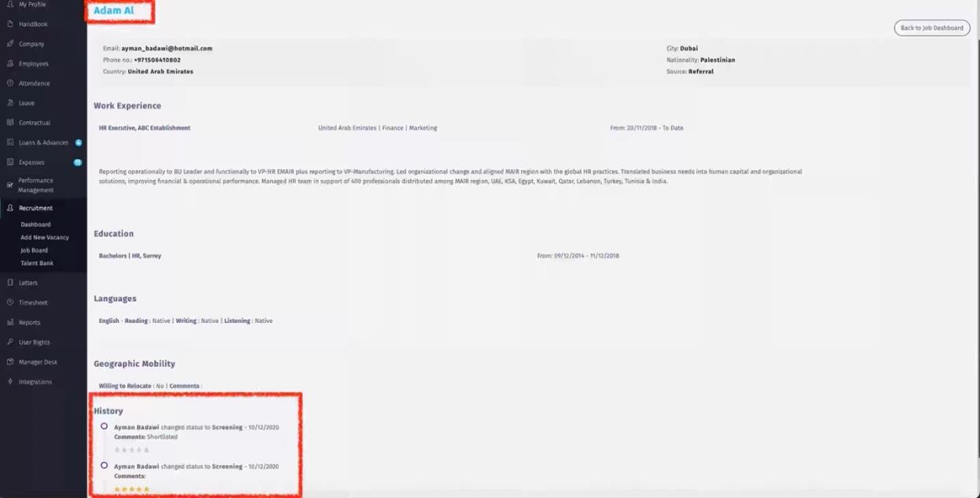Viewport: 980px width, 498px height.
Task: Open Reports via bar chart icon
Action: 10,322
